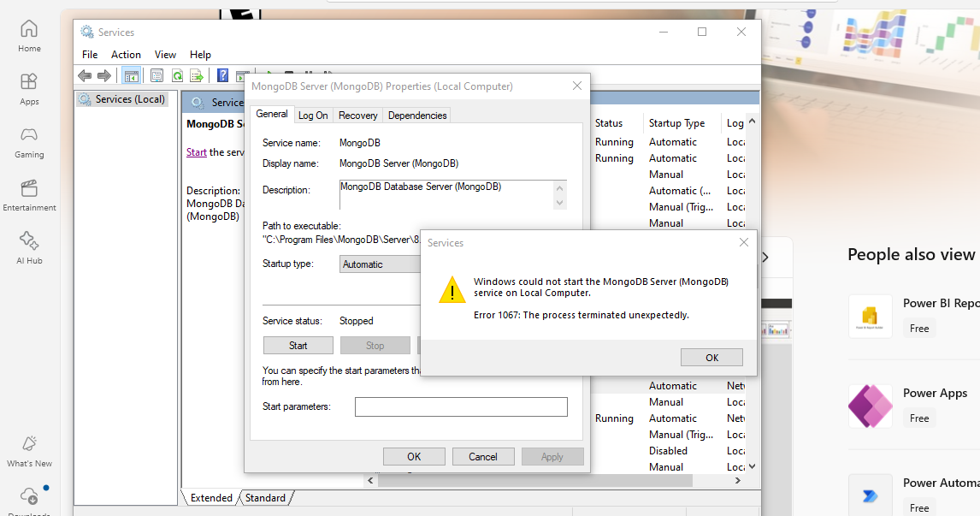Switch to the Recovery tab
The width and height of the screenshot is (980, 516).
click(x=358, y=115)
